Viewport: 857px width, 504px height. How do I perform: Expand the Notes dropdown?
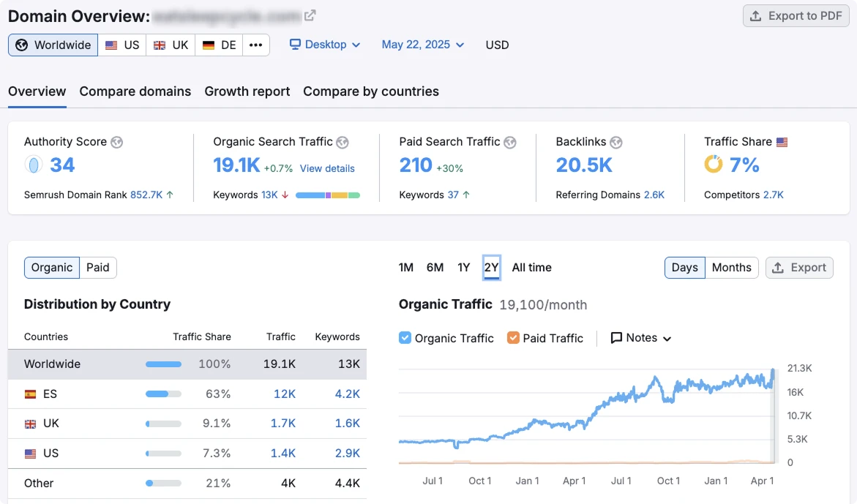point(641,338)
